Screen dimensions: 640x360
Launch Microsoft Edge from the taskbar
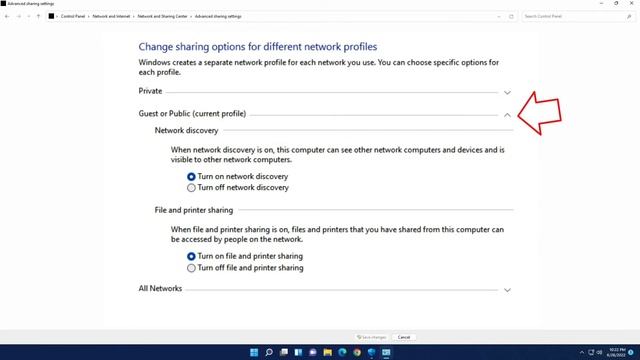(x=342, y=352)
